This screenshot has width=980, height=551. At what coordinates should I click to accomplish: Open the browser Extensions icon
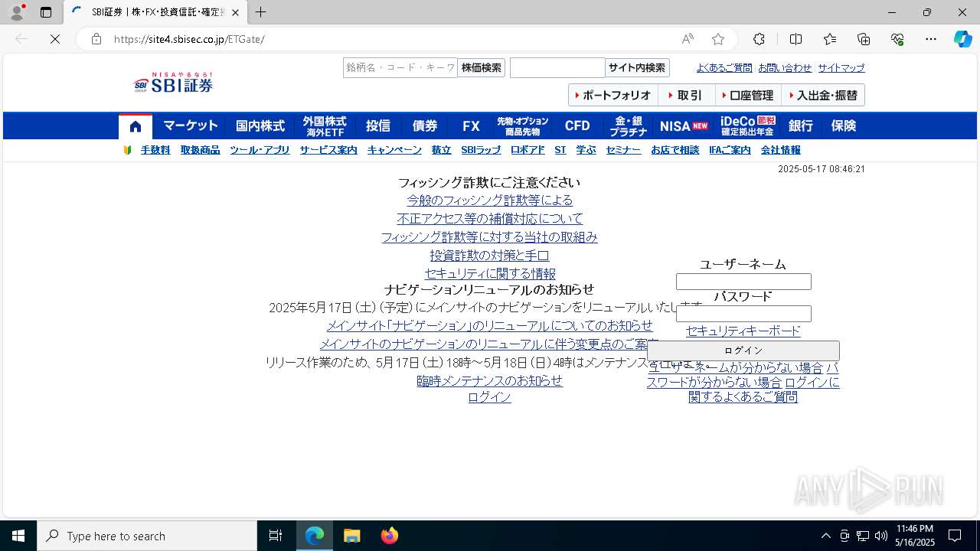pos(759,39)
